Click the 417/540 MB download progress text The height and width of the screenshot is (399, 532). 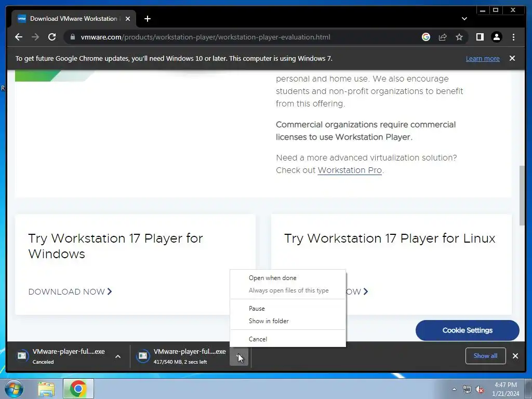tap(180, 362)
